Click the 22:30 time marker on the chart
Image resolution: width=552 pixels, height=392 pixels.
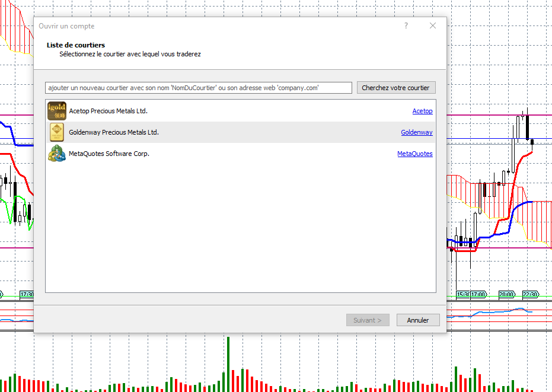click(x=531, y=294)
